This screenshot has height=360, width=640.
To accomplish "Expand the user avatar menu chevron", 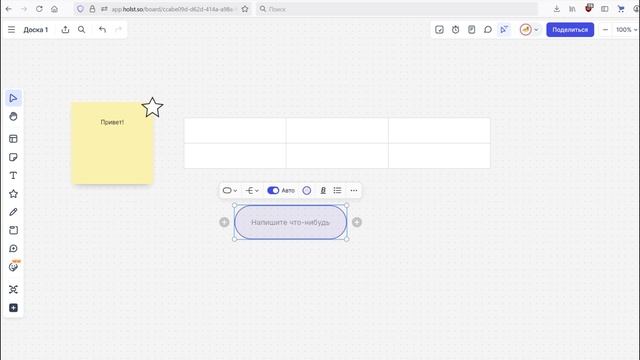I will tap(536, 29).
